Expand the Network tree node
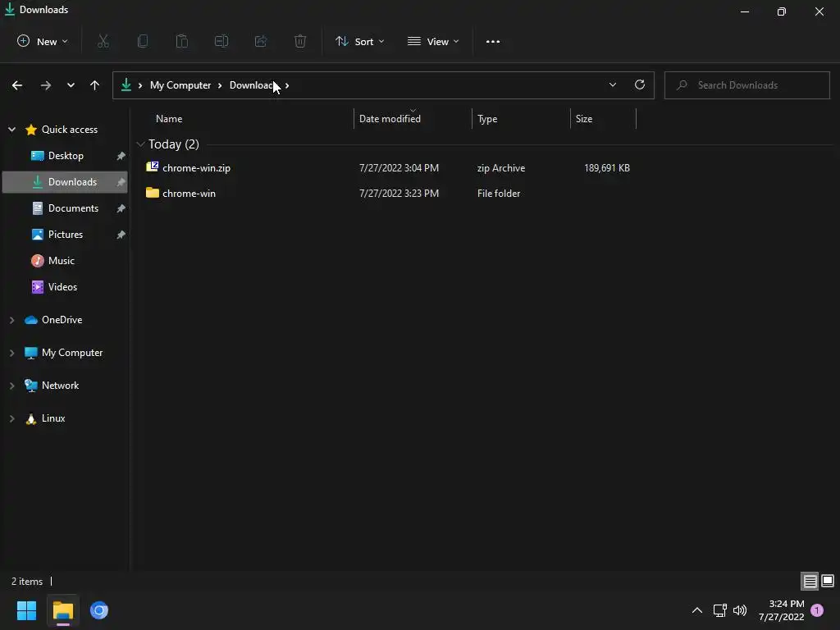 (11, 386)
